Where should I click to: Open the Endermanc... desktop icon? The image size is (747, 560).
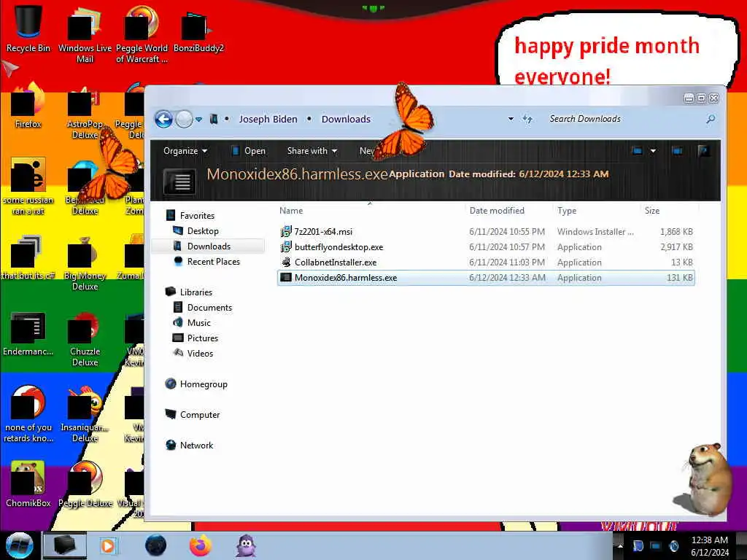tap(28, 333)
